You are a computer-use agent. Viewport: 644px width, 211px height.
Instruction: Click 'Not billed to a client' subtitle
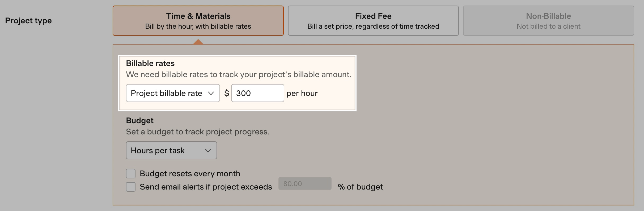(548, 26)
